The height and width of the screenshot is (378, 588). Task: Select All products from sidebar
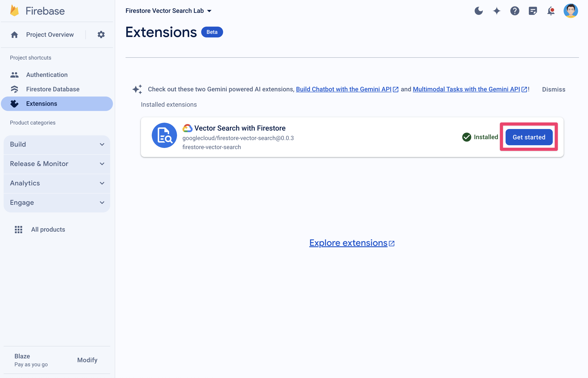pyautogui.click(x=48, y=229)
